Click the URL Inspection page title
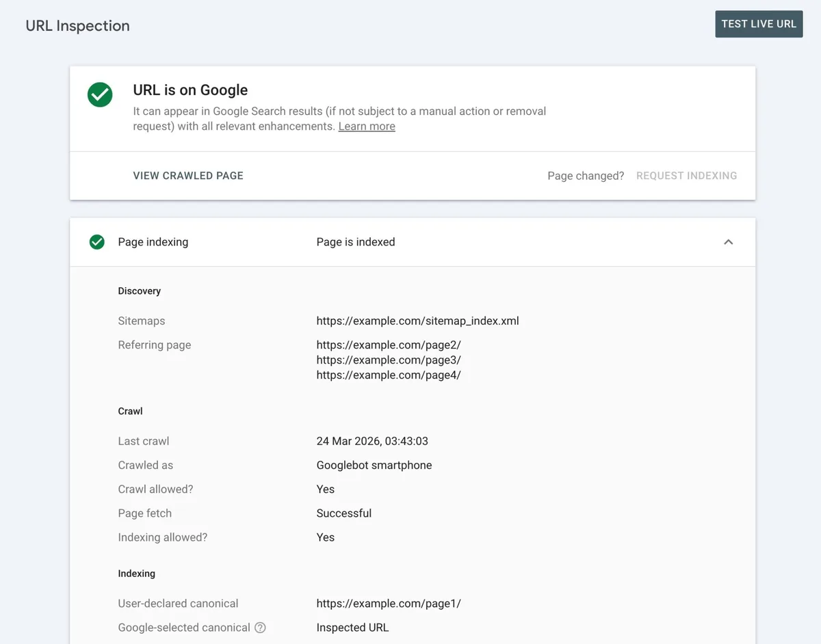 tap(77, 26)
